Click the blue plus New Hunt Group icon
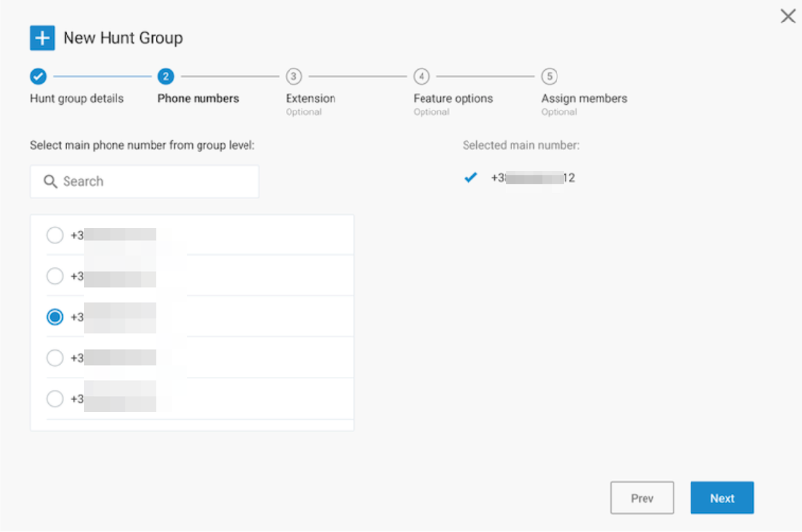The image size is (802, 532). click(42, 38)
